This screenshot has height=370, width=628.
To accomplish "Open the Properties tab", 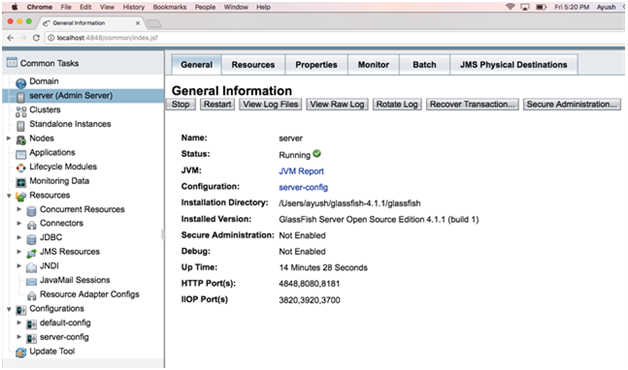I will tap(316, 65).
